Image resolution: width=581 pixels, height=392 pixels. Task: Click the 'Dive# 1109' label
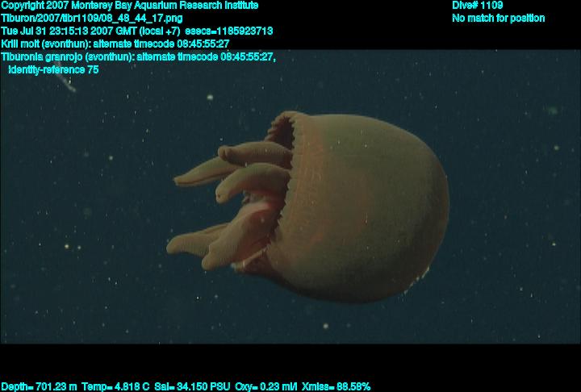[x=477, y=5]
